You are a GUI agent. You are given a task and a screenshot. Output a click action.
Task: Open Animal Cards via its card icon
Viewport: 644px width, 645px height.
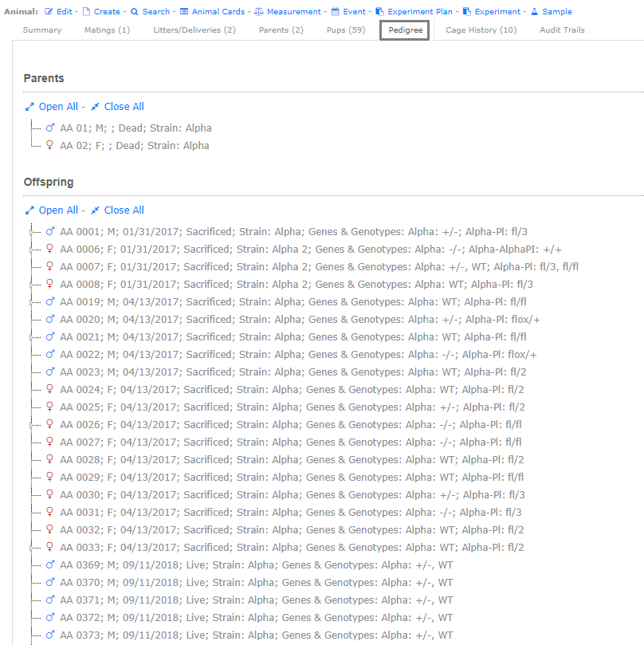[184, 11]
